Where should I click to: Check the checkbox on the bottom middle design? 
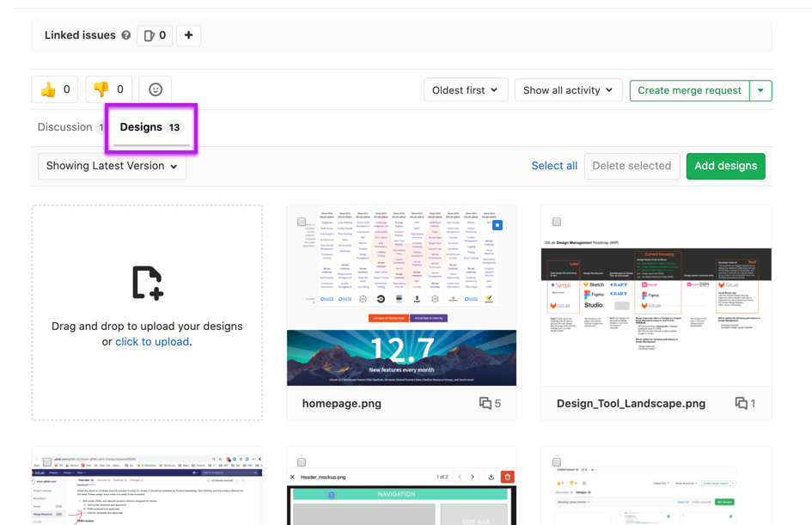(301, 461)
